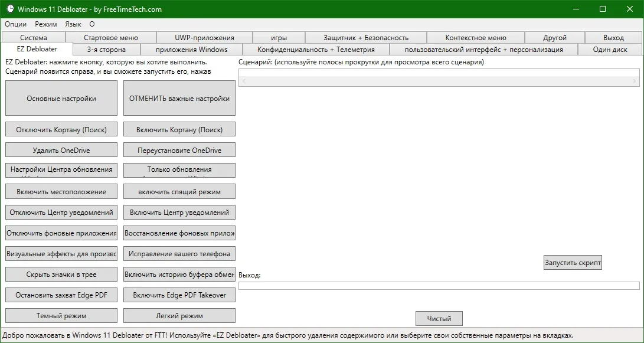The height and width of the screenshot is (343, 644).
Task: Click the script box right scroll arrow
Action: 635,81
